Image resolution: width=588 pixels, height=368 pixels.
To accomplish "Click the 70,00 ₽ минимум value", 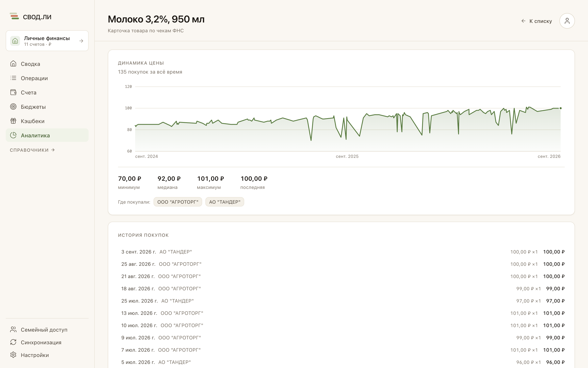I will (x=129, y=179).
